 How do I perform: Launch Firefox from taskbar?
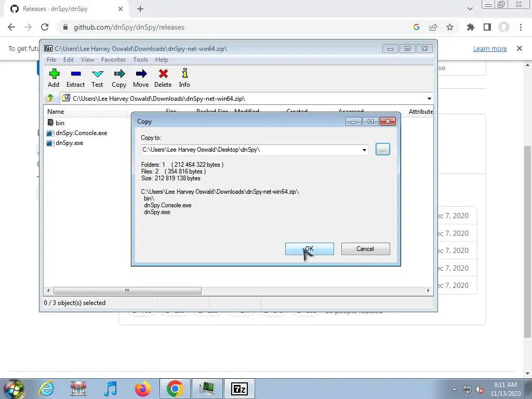(x=142, y=389)
